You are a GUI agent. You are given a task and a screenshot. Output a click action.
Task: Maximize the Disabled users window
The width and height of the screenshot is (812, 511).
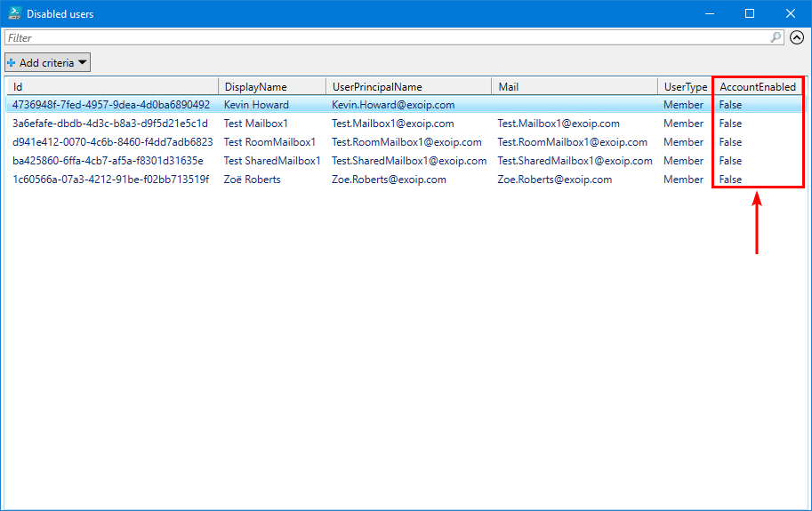tap(750, 13)
